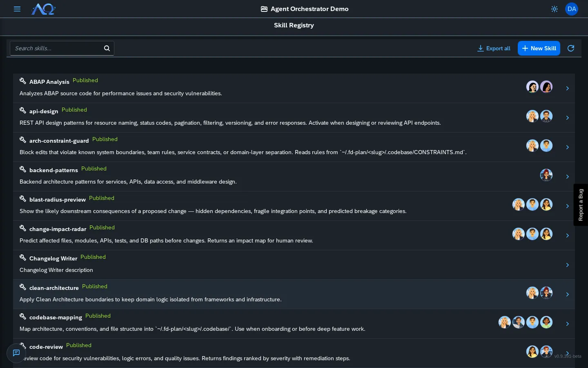588x368 pixels.
Task: Click the Agent Orchestrator Demo project title
Action: pyautogui.click(x=310, y=9)
